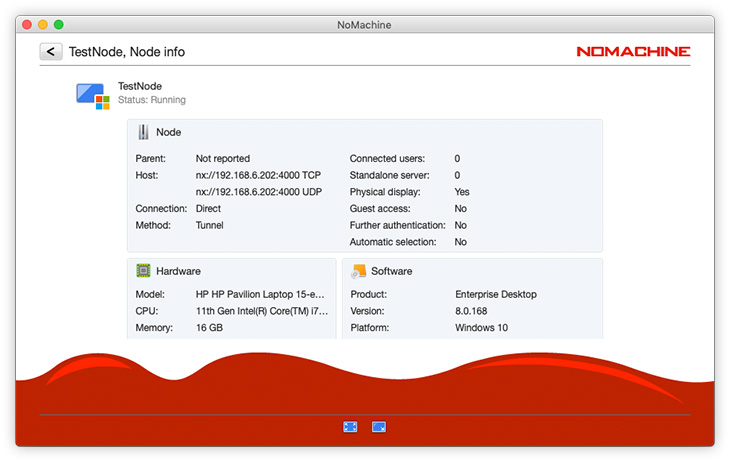Click the Software section package icon
The width and height of the screenshot is (730, 461).
[359, 271]
